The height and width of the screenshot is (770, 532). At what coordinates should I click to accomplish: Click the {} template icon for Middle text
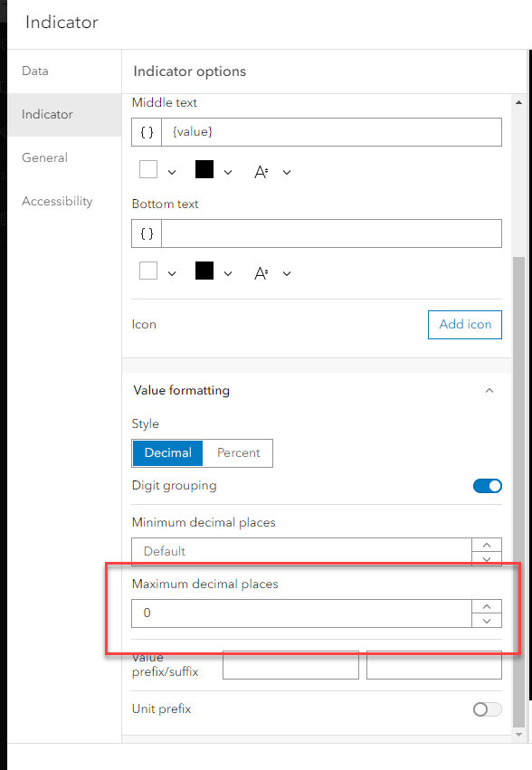pos(146,131)
